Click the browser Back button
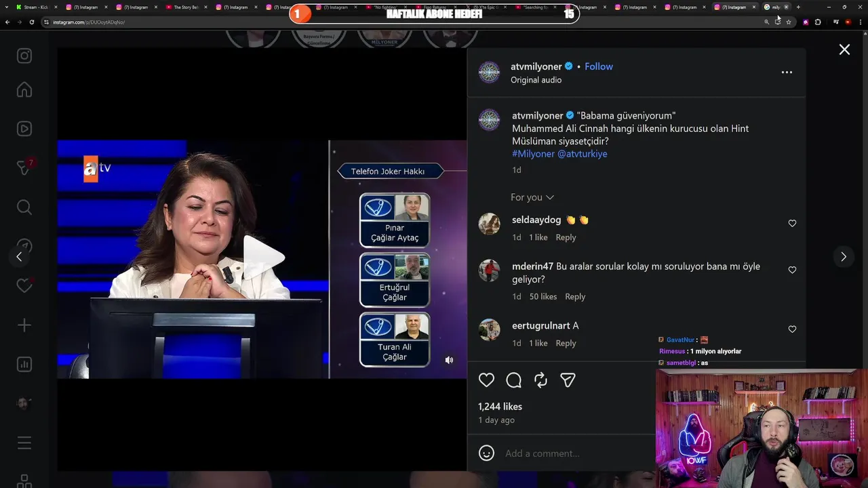The width and height of the screenshot is (868, 488). [7, 22]
